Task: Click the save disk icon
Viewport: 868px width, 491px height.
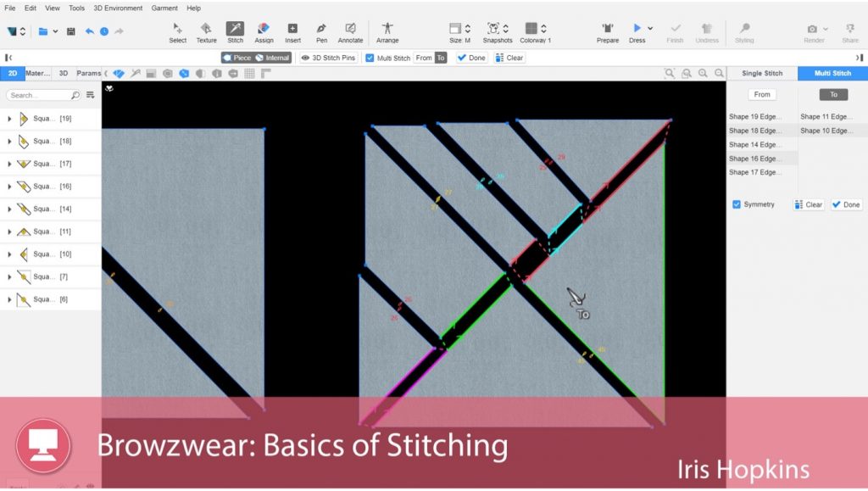Action: 71,31
